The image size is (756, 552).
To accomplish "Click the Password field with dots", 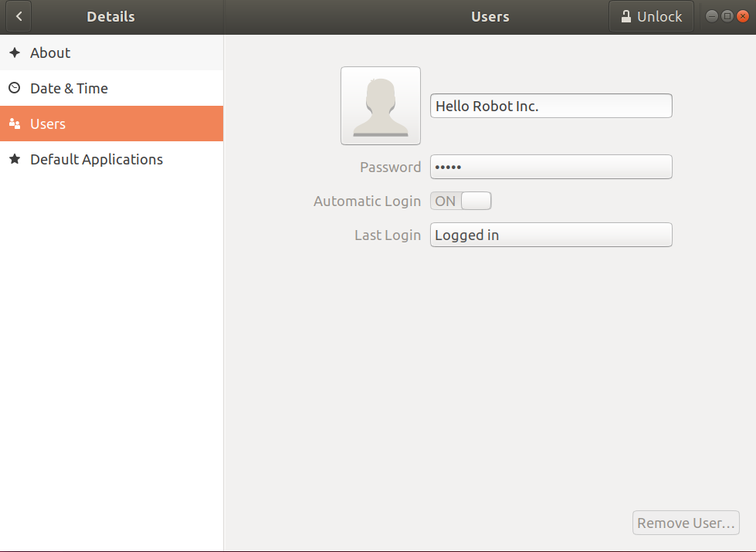I will click(x=551, y=167).
